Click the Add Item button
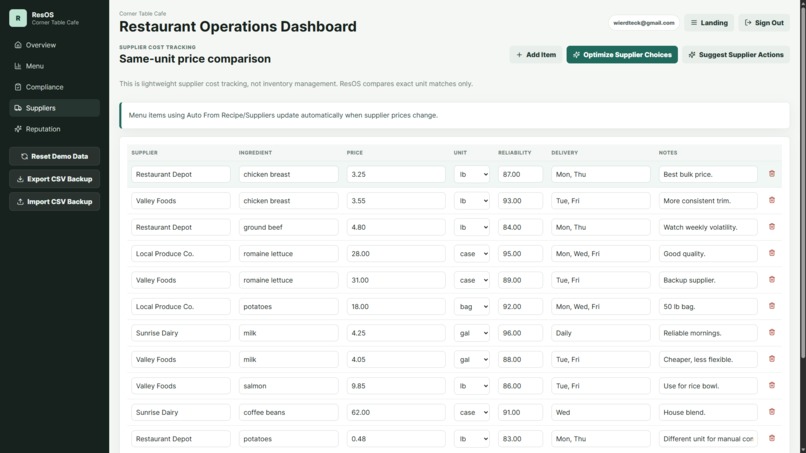This screenshot has width=806, height=453. coord(536,55)
